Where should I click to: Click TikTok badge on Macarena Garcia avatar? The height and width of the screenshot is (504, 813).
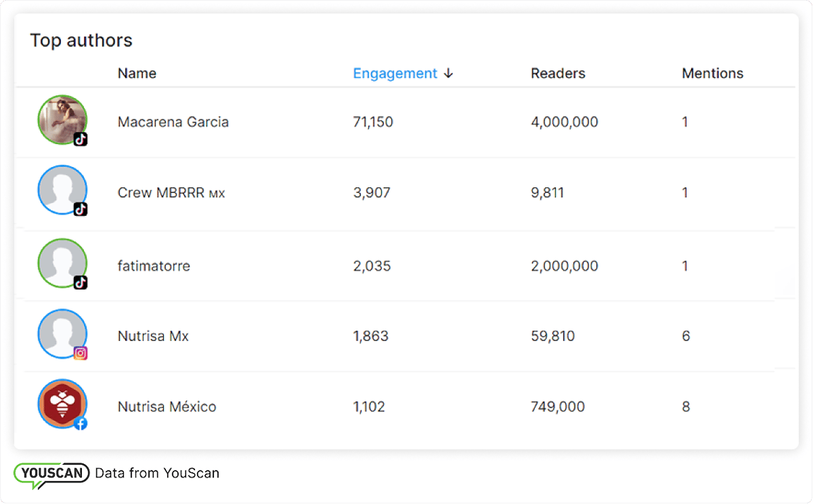[x=80, y=140]
